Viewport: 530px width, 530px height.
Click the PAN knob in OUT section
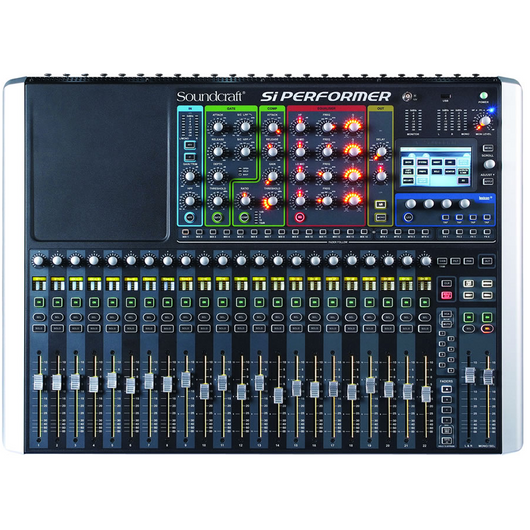pyautogui.click(x=381, y=176)
